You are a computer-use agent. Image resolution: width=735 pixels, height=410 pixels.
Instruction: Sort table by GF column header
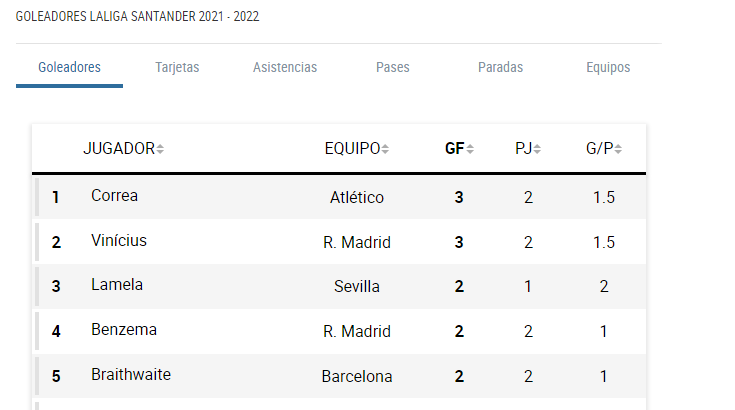point(454,149)
